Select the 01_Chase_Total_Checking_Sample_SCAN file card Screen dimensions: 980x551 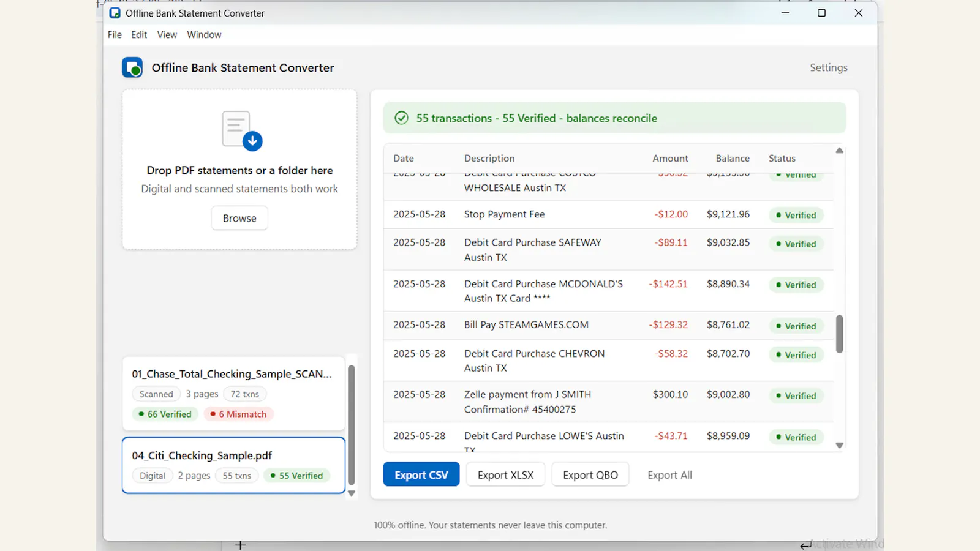(x=233, y=394)
